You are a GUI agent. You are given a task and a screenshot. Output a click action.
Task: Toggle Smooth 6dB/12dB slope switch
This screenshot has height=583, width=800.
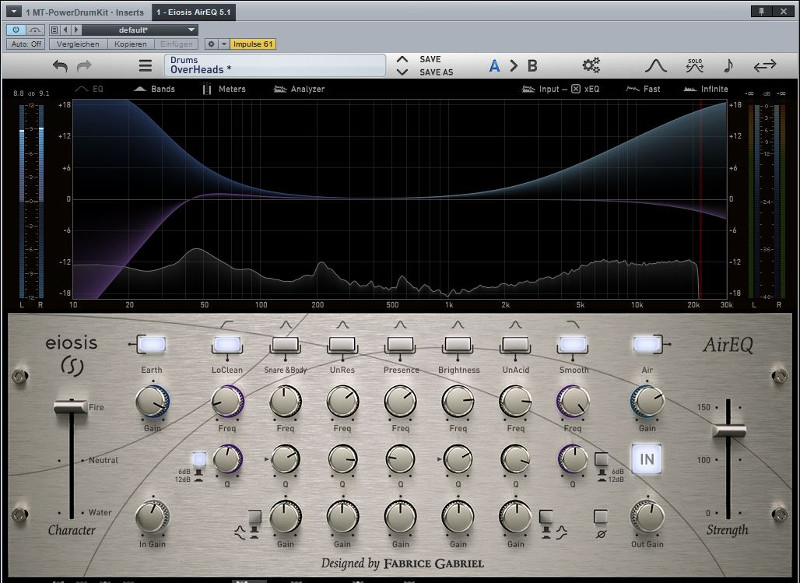coord(602,459)
